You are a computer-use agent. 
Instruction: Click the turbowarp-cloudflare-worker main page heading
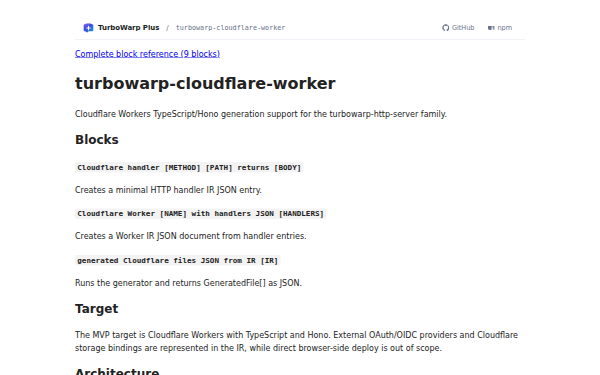click(205, 83)
